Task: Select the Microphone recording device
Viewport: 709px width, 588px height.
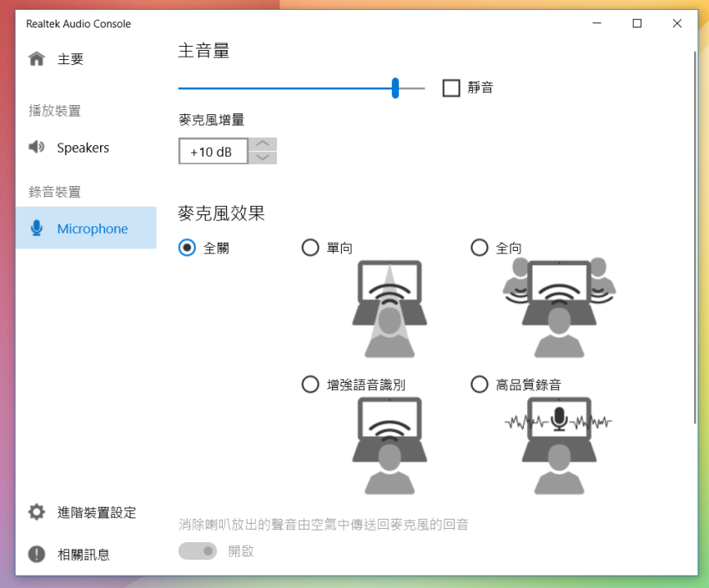Action: click(x=86, y=228)
